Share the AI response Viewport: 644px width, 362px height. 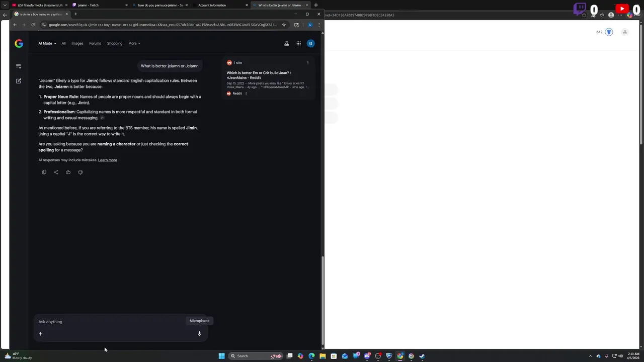(x=56, y=172)
